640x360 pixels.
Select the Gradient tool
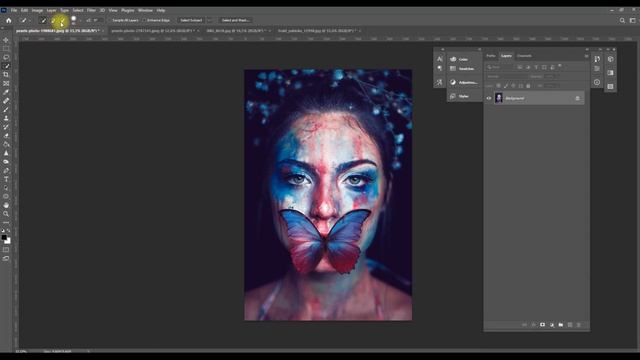(x=6, y=144)
